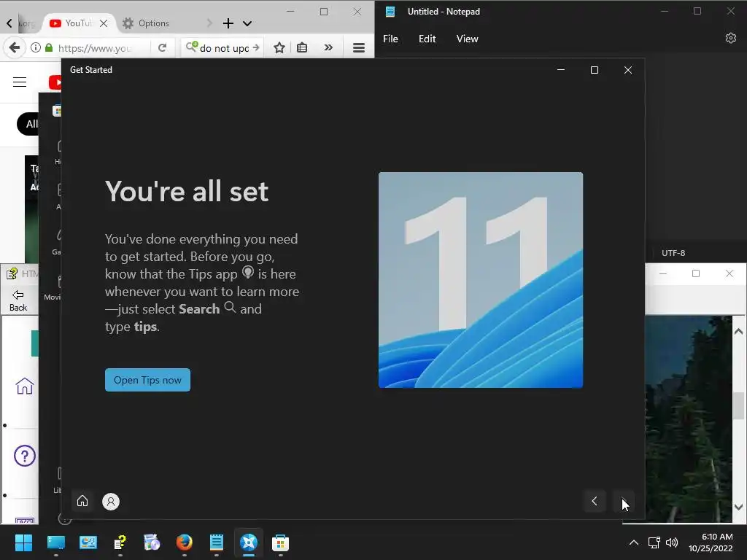Click the purple question mark help icon

(x=25, y=456)
